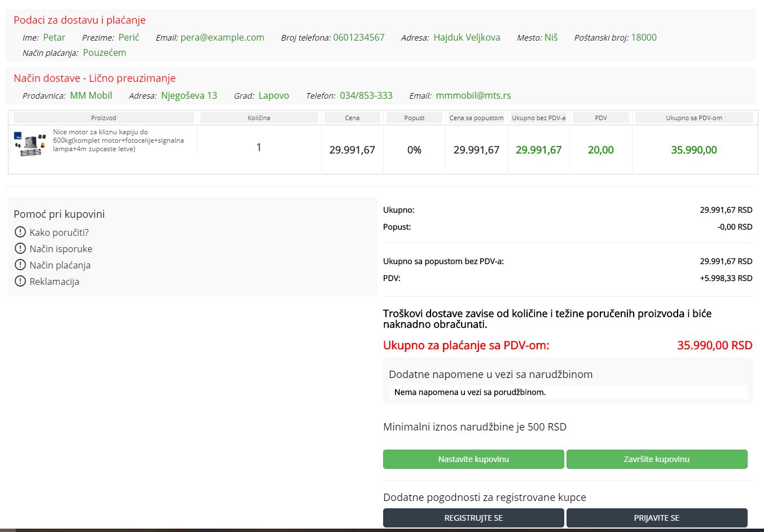Open the Reklamacija help link

point(54,282)
